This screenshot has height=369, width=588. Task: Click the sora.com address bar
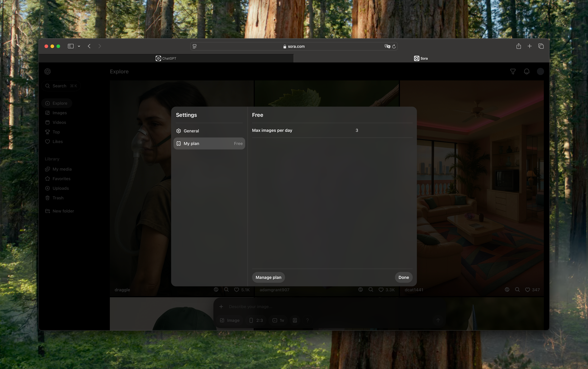pos(294,46)
